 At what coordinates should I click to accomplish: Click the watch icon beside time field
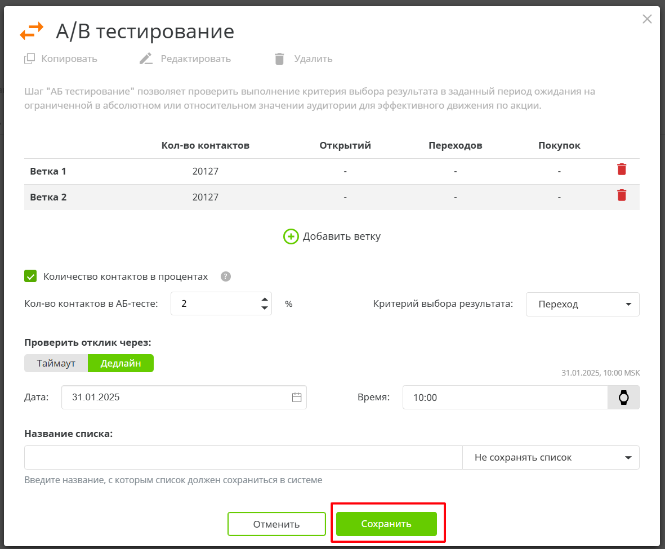(624, 397)
